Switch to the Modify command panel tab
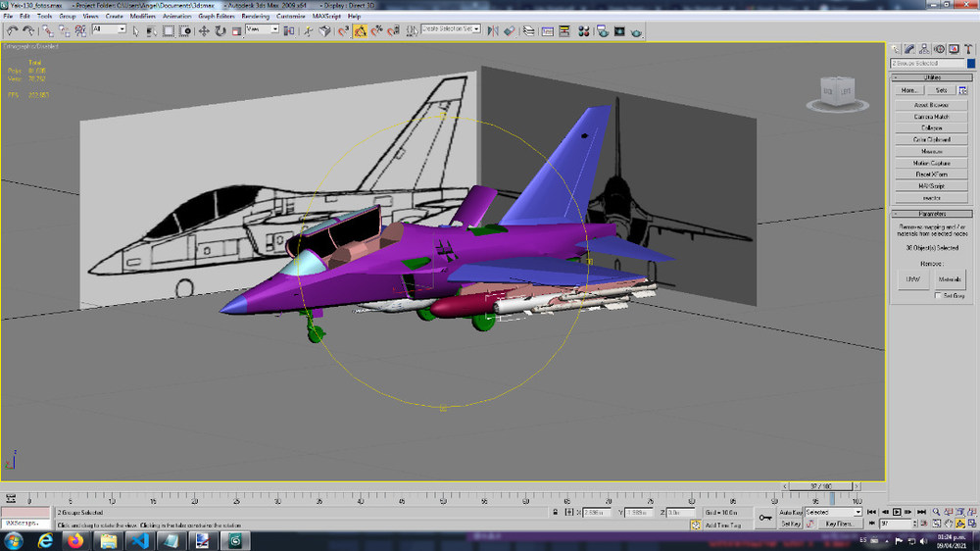The width and height of the screenshot is (980, 551). pos(909,49)
